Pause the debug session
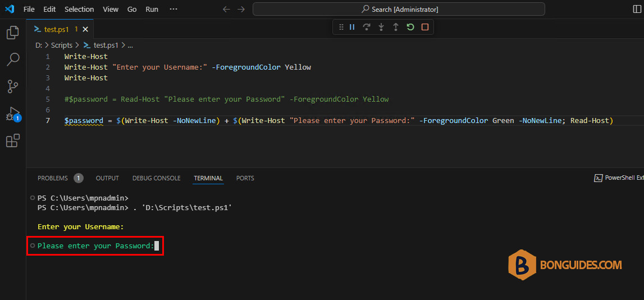This screenshot has height=300, width=644. [352, 27]
